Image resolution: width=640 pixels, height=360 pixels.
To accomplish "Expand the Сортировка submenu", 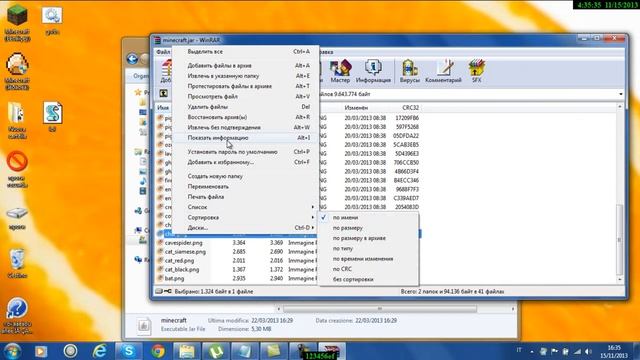I will click(245, 218).
